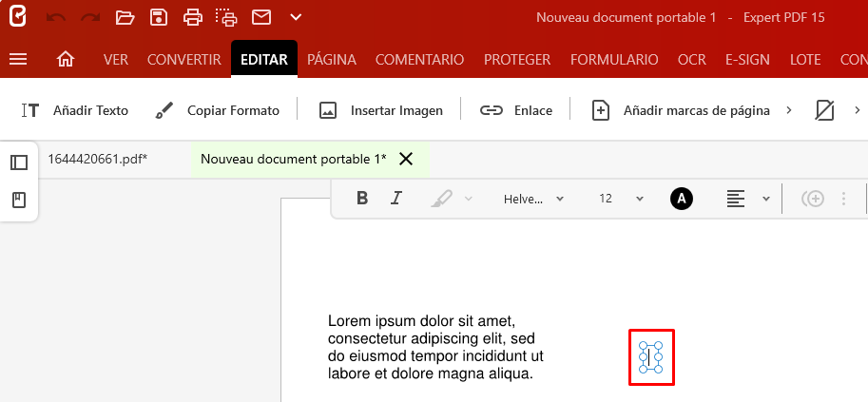Click Añadir marcas de página

[x=681, y=111]
